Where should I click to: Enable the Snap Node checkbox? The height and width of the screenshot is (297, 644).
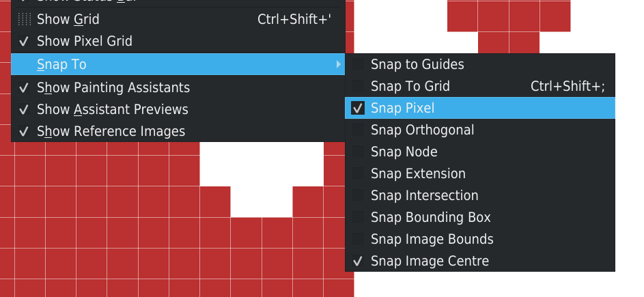tap(357, 152)
